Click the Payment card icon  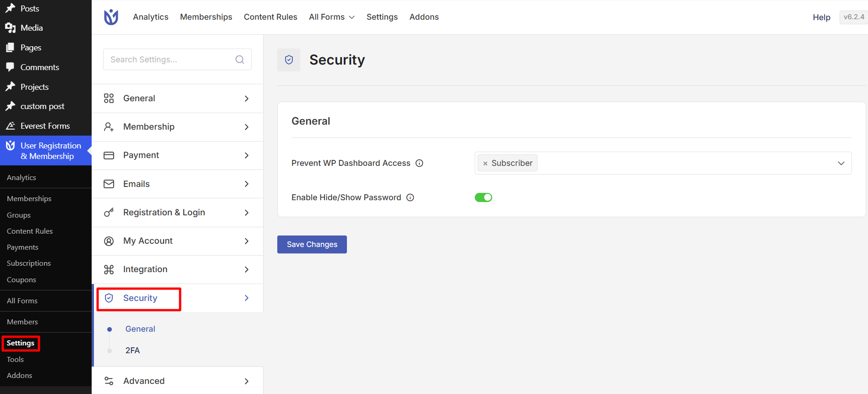(109, 155)
